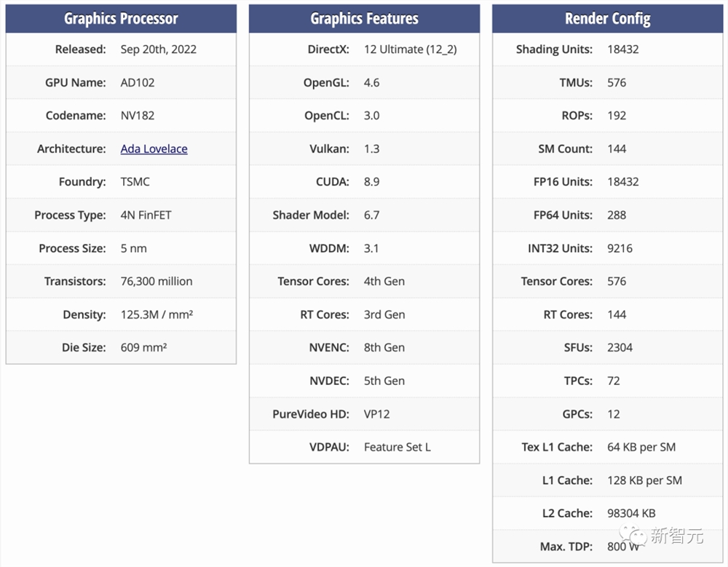Click the NV182 codename value

138,116
